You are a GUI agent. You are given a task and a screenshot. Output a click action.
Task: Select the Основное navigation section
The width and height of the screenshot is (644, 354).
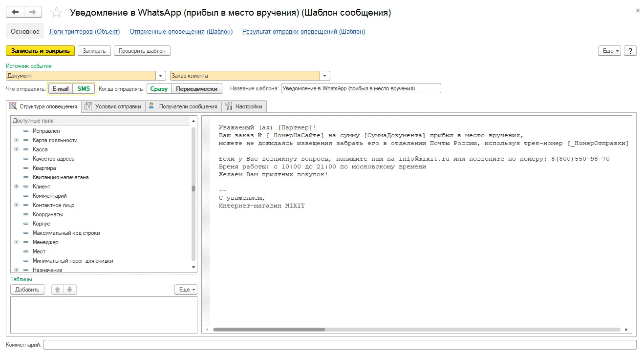[x=25, y=31]
